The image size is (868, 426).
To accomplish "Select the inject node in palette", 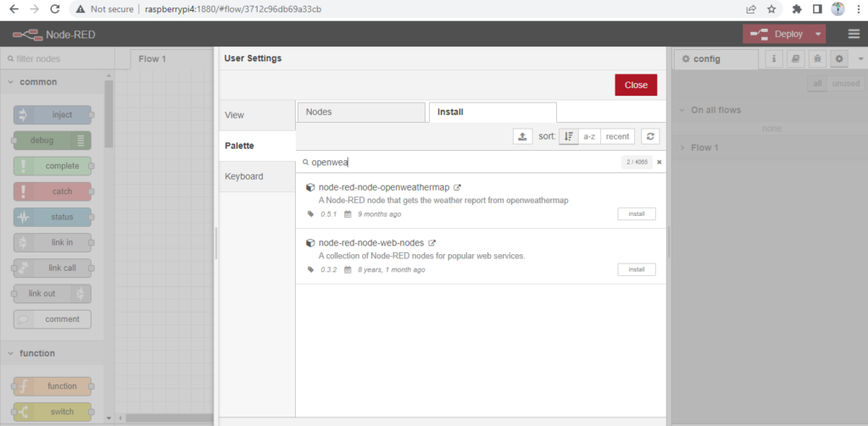I will click(53, 115).
